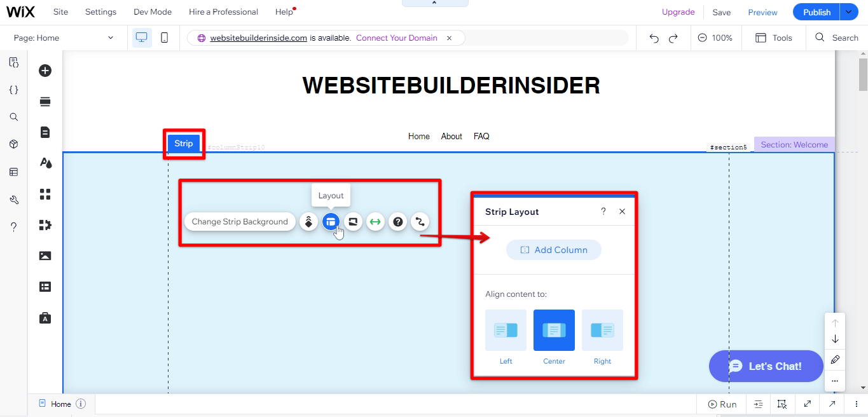Open the My Business puzzle icon
The image size is (868, 417).
pyautogui.click(x=45, y=224)
